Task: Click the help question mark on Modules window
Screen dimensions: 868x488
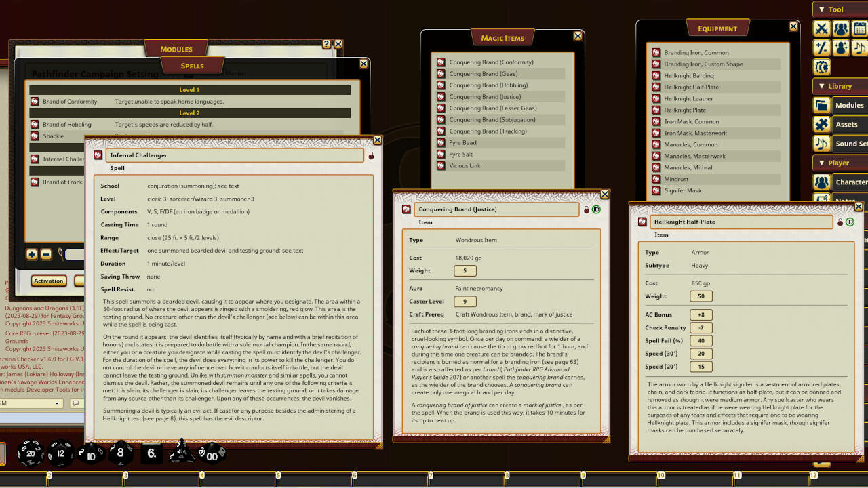Action: point(326,43)
